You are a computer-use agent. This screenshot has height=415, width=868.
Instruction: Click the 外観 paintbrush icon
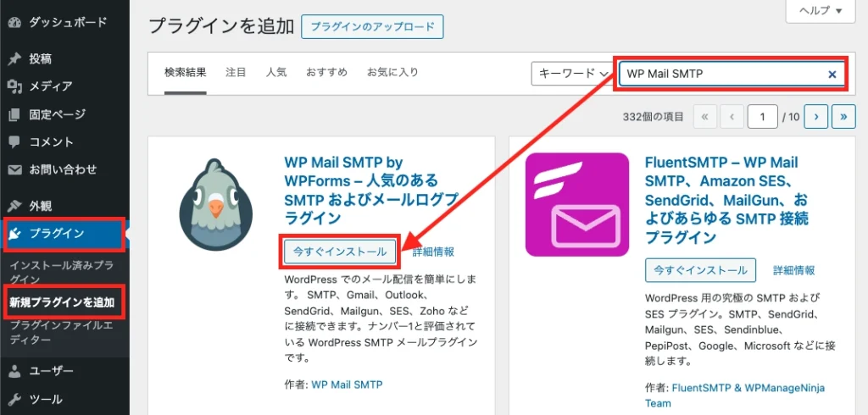pyautogui.click(x=14, y=206)
